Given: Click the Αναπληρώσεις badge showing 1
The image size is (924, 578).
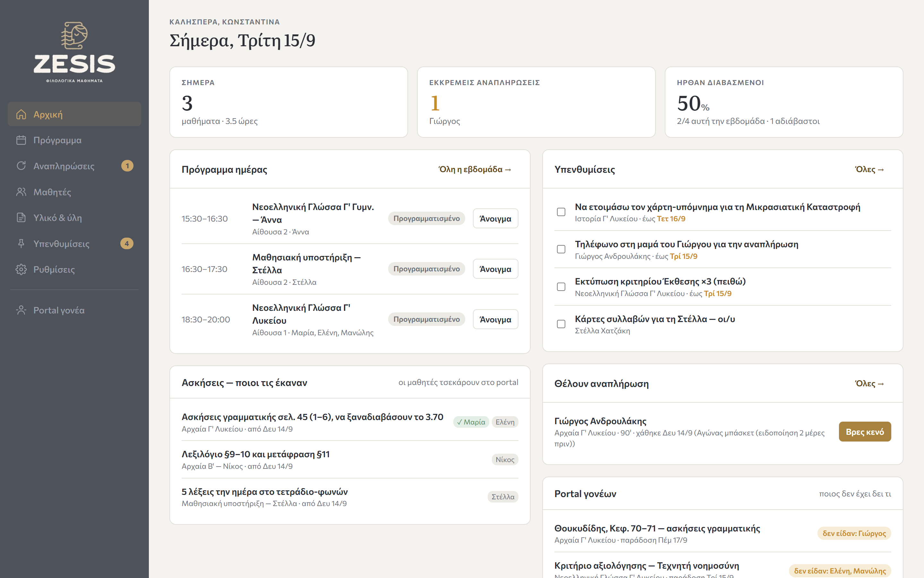Looking at the screenshot, I should coord(127,166).
